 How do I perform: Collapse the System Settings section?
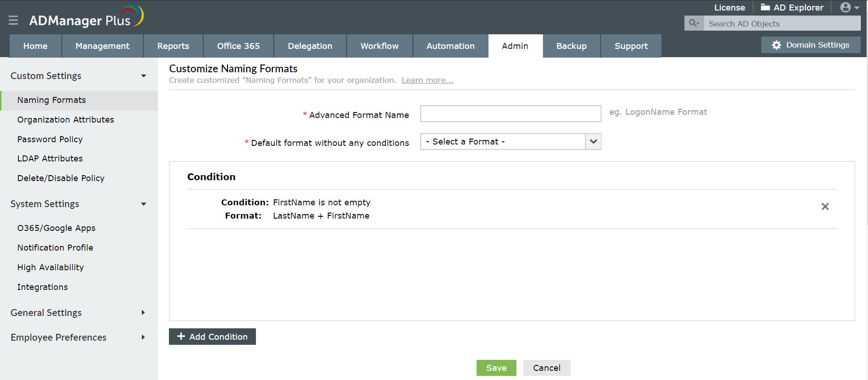143,204
